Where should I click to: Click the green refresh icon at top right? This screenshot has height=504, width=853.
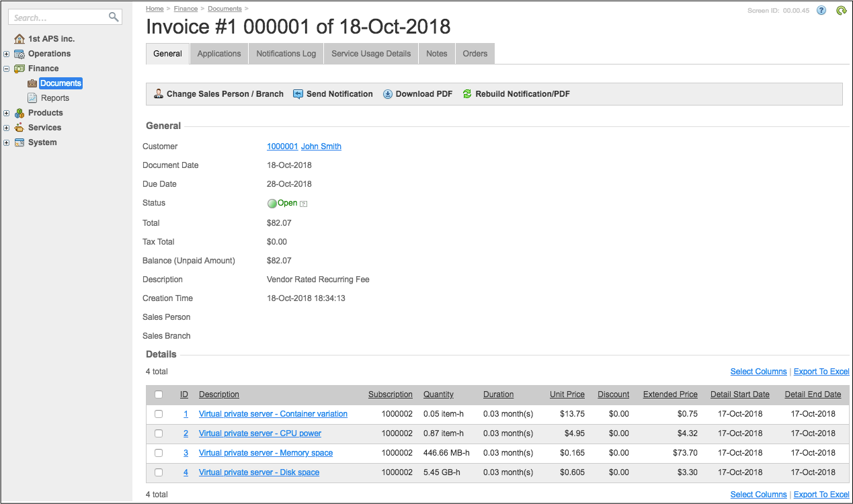tap(841, 10)
